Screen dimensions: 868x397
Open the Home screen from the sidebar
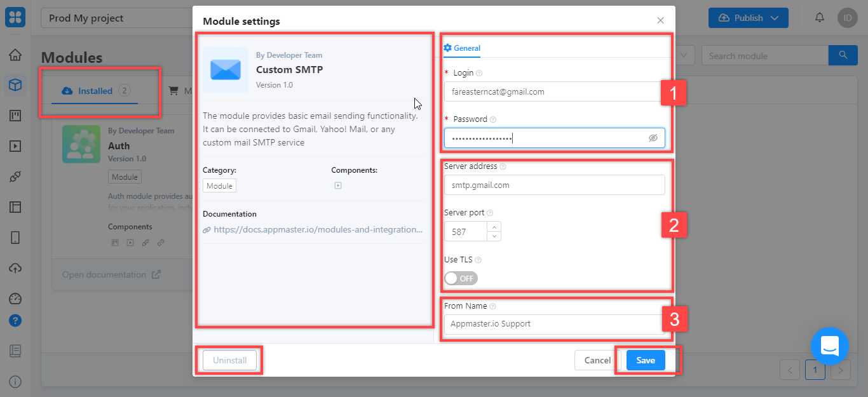click(x=15, y=55)
